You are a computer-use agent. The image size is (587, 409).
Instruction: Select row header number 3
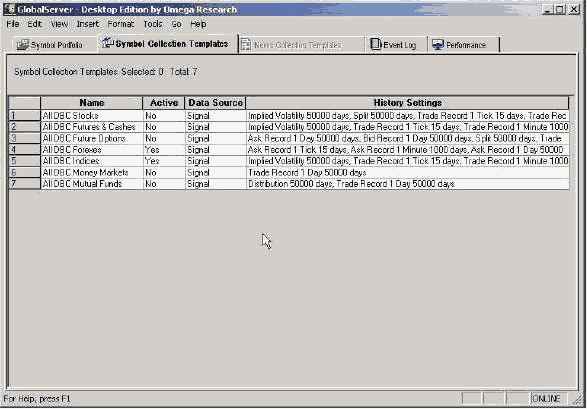pos(24,138)
